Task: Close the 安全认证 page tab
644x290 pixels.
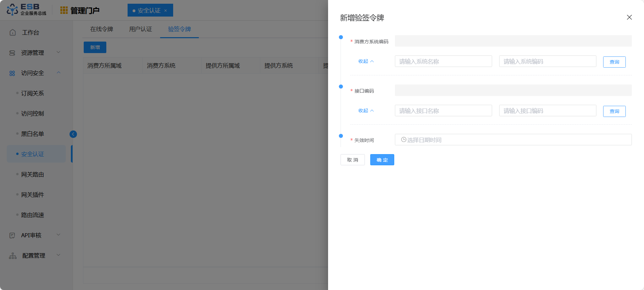Action: (166, 10)
